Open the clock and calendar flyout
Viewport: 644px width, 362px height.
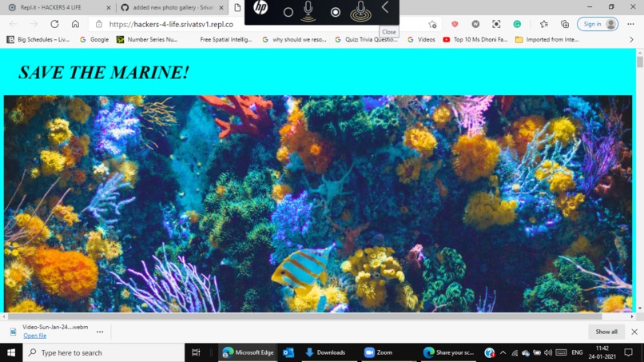pyautogui.click(x=602, y=352)
